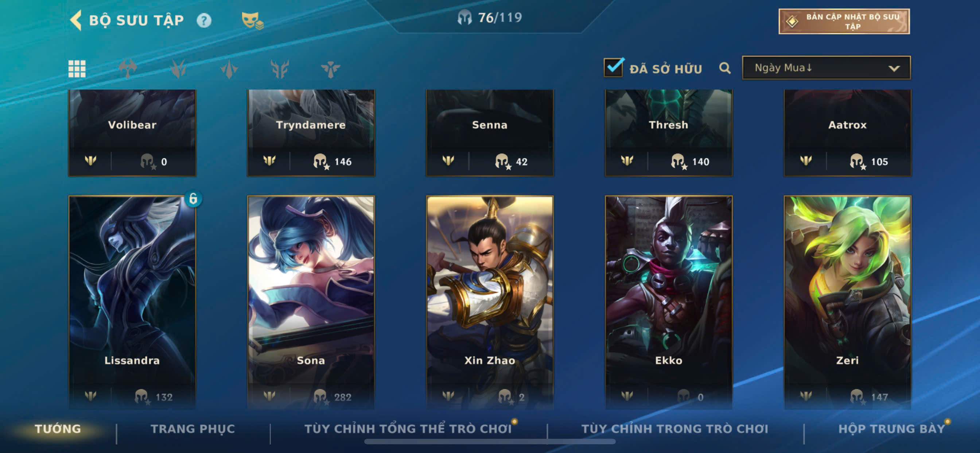Click Bản Cập Nhật Bộ Sưu Tập button
This screenshot has width=980, height=453.
click(844, 21)
